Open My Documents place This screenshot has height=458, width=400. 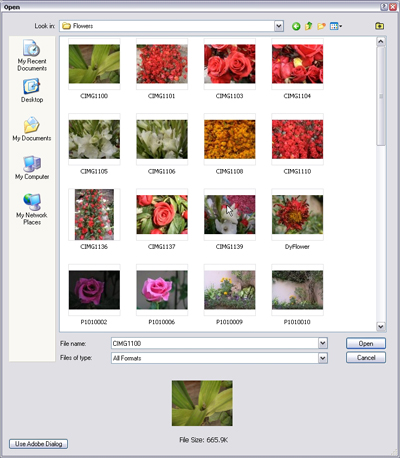click(x=32, y=129)
